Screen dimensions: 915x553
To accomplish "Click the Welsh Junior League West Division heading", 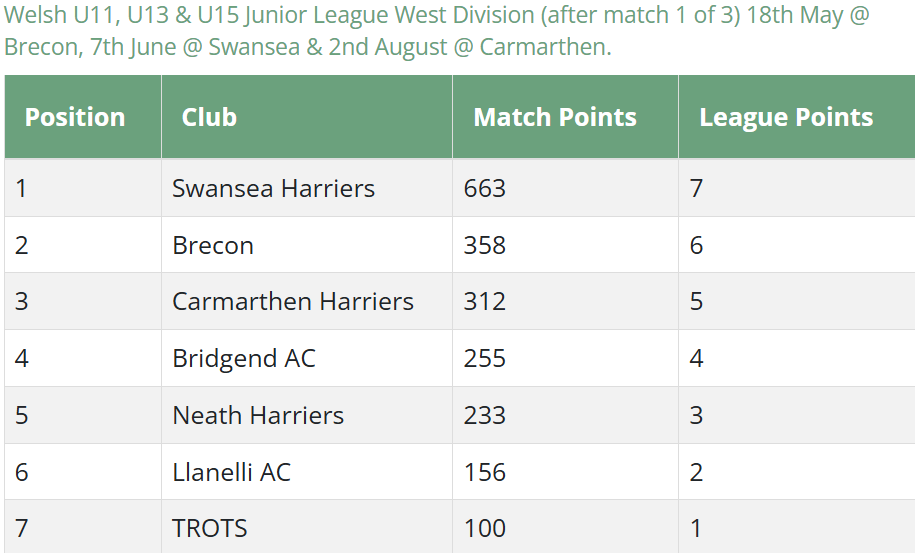I will 436,30.
